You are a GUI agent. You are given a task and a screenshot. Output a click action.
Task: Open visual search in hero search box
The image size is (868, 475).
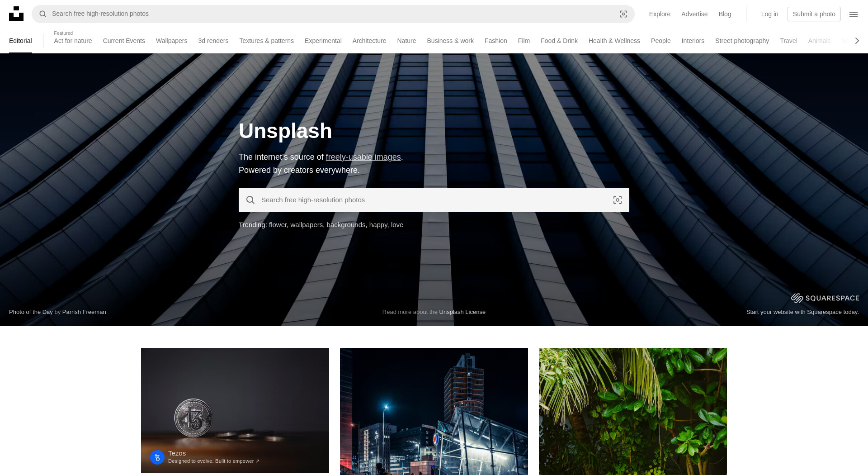(618, 200)
